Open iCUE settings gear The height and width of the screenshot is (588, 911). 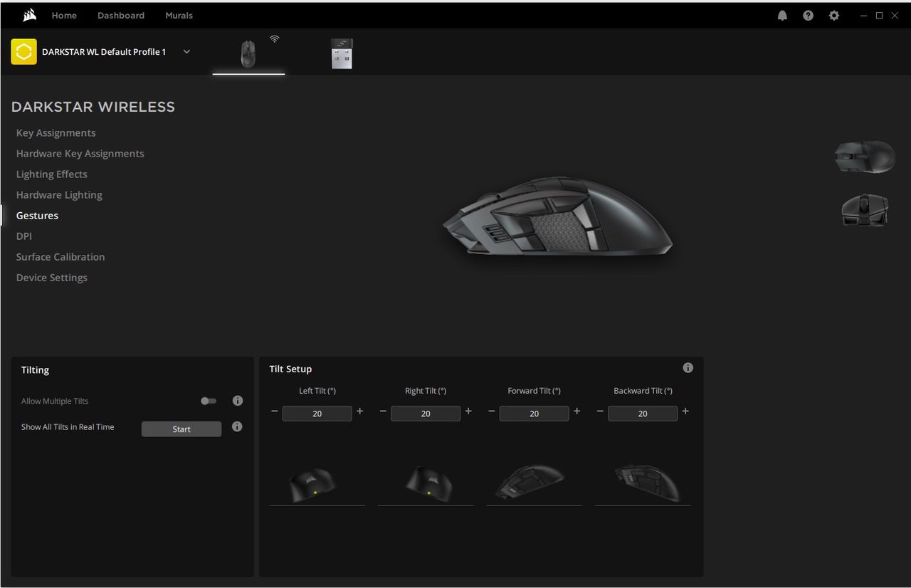click(x=834, y=16)
